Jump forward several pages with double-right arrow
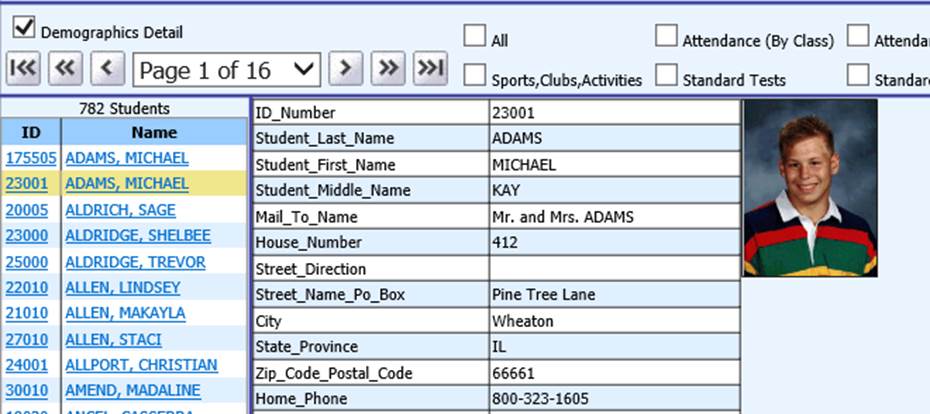930x414 pixels. tap(387, 69)
